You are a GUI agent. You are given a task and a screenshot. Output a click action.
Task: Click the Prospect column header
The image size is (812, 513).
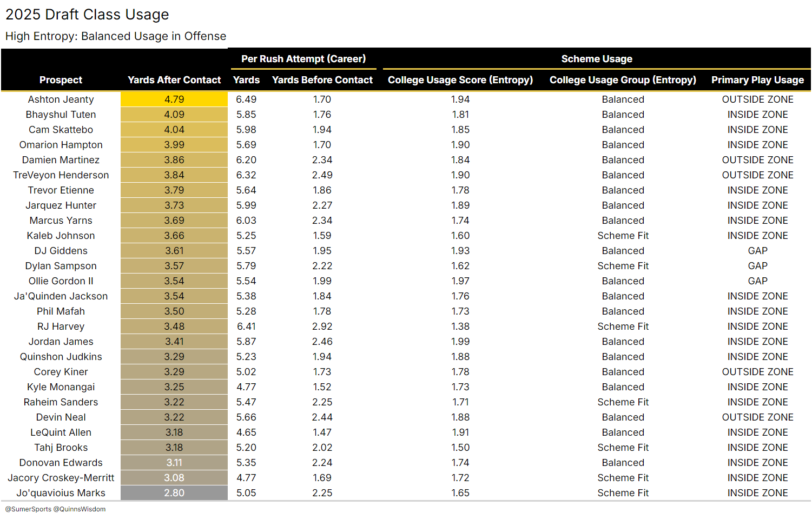click(x=61, y=80)
